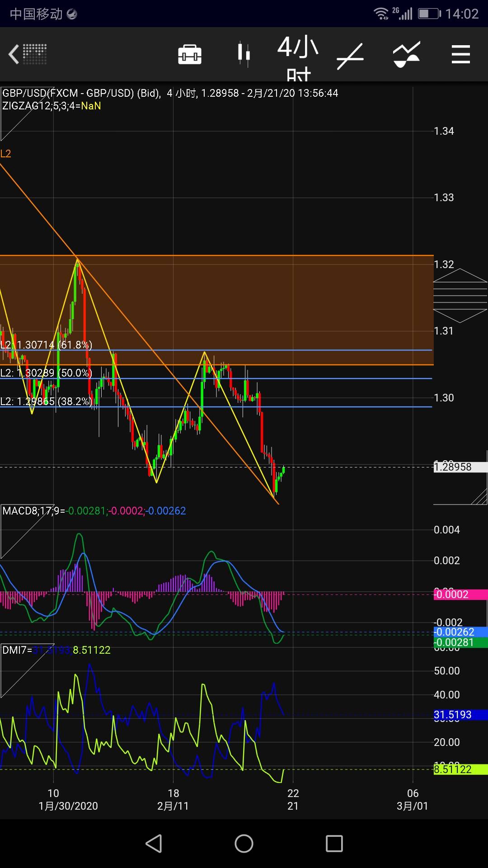
Task: Tap the MACD value tag -0.0002
Action: tap(460, 594)
